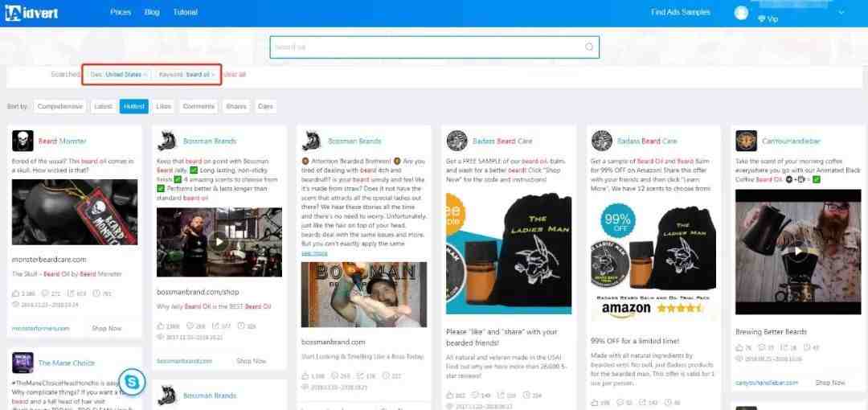Click the CanYouHandlebar page avatar
Image resolution: width=868 pixels, height=410 pixels.
point(746,141)
